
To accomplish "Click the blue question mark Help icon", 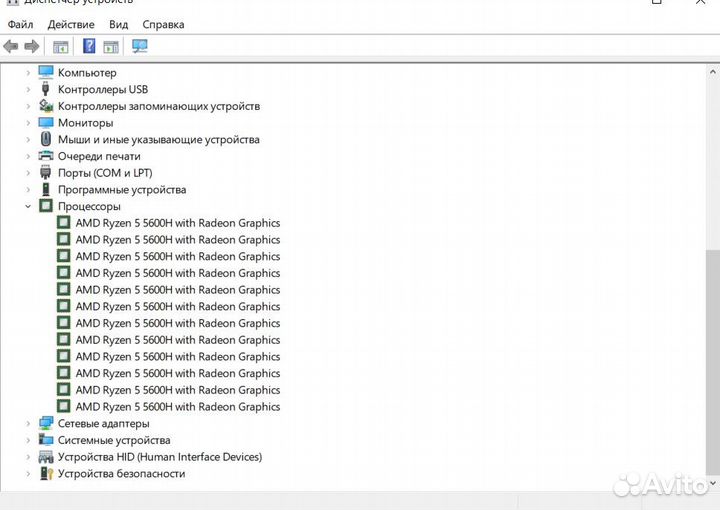I will [x=89, y=46].
